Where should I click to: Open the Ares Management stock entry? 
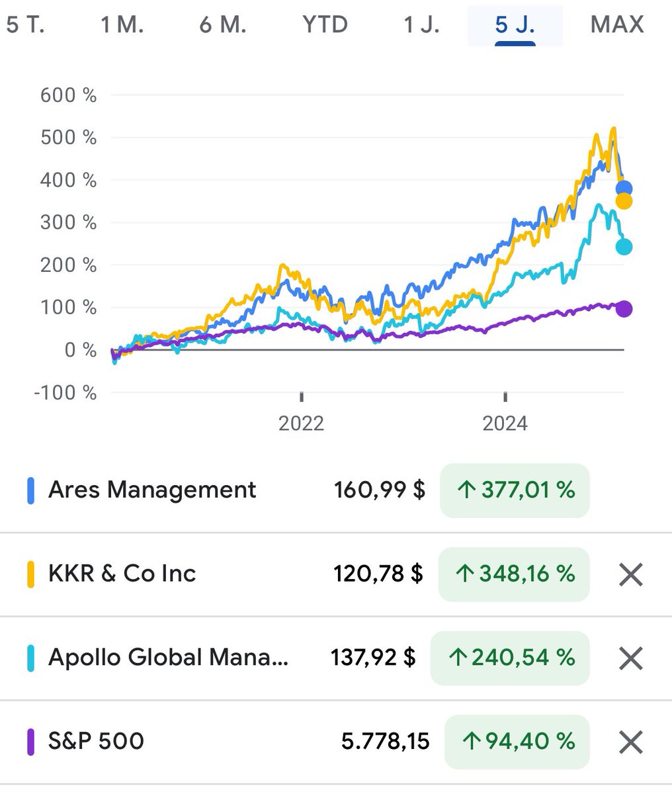coord(336,490)
